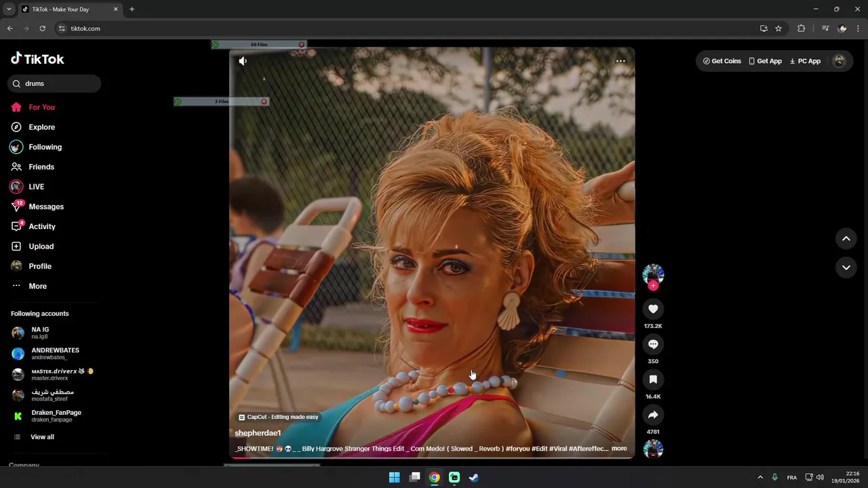Screen dimensions: 868x488
Task: Close the 2 Files overlay
Action: click(264, 102)
